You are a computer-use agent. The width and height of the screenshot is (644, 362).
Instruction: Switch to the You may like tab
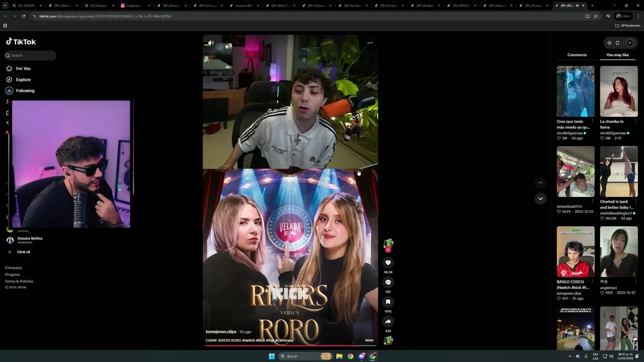[617, 55]
